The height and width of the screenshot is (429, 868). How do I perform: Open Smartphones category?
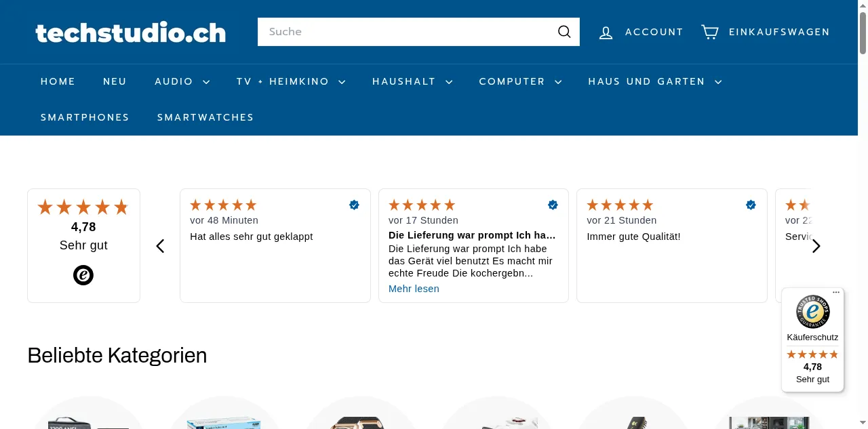pos(85,117)
